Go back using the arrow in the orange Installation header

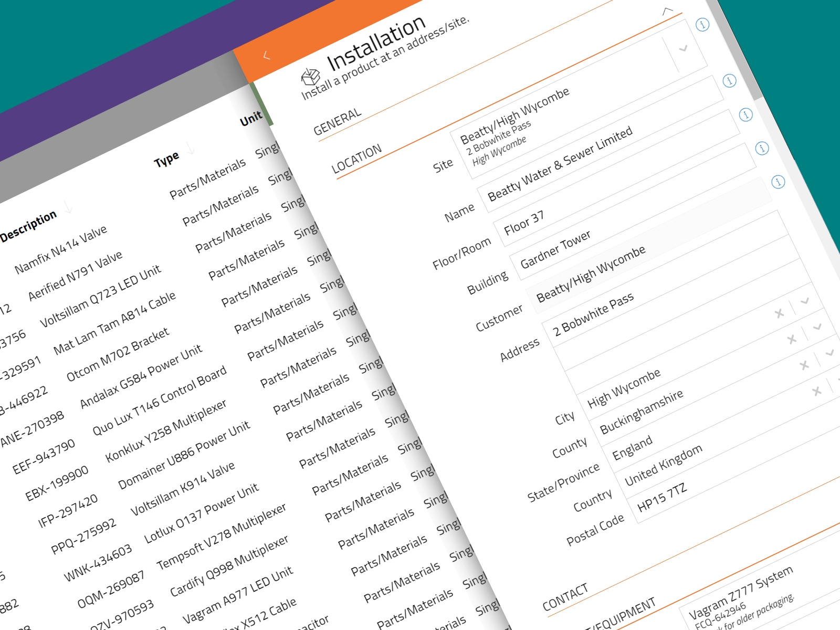(266, 55)
